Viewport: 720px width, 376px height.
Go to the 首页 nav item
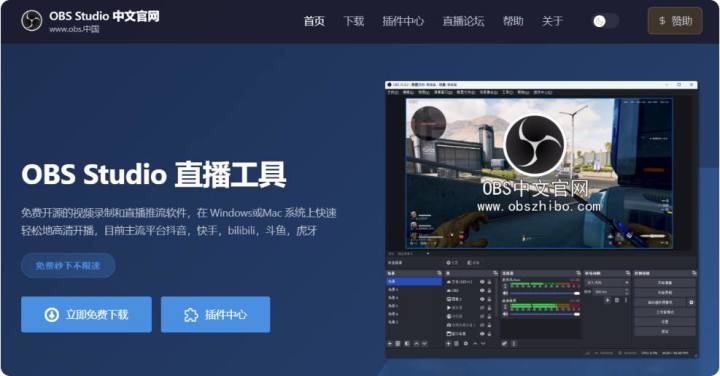[x=314, y=21]
